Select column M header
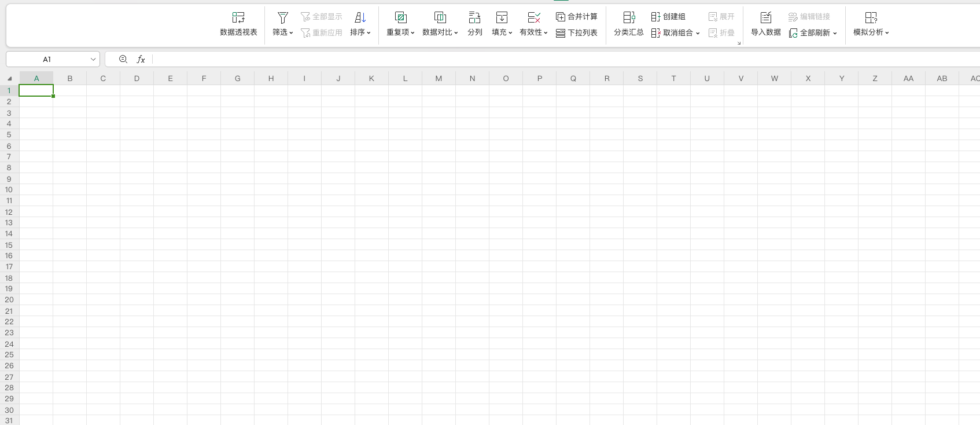This screenshot has height=425, width=980. [x=439, y=78]
